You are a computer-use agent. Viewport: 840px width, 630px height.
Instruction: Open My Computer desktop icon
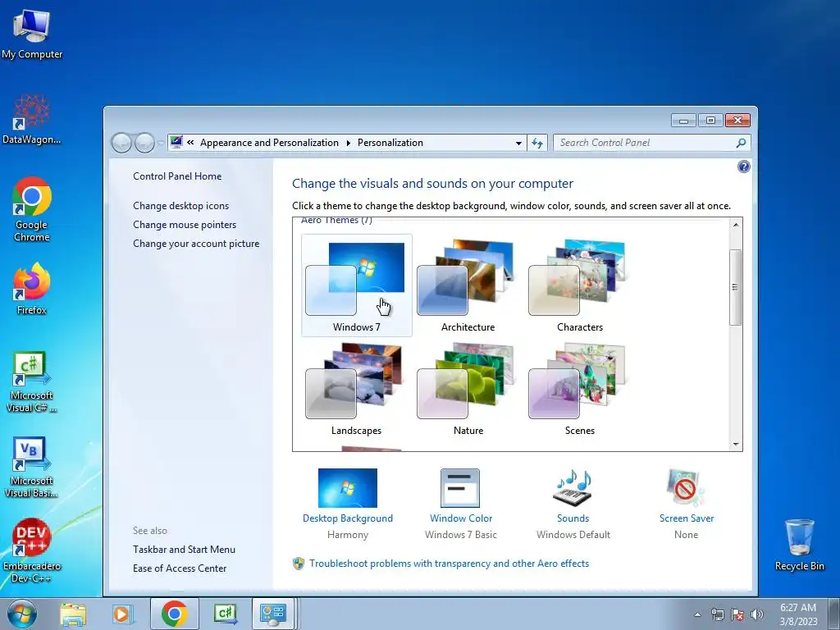[x=32, y=33]
